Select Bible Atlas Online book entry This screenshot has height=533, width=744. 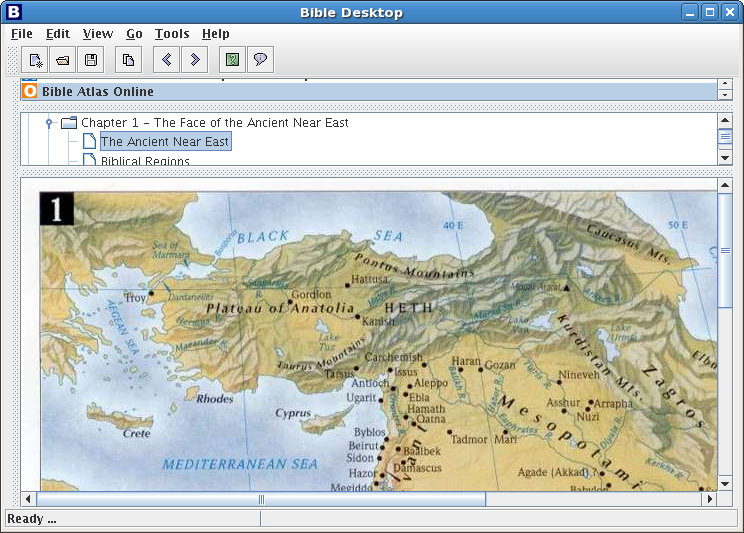click(x=97, y=91)
